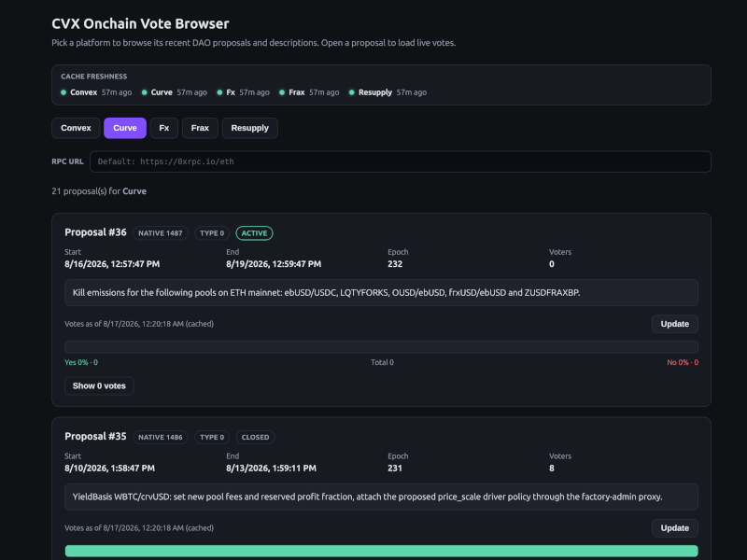The height and width of the screenshot is (560, 747).
Task: Click the 8/13/2026, 1:59:11 PM end date
Action: point(271,469)
